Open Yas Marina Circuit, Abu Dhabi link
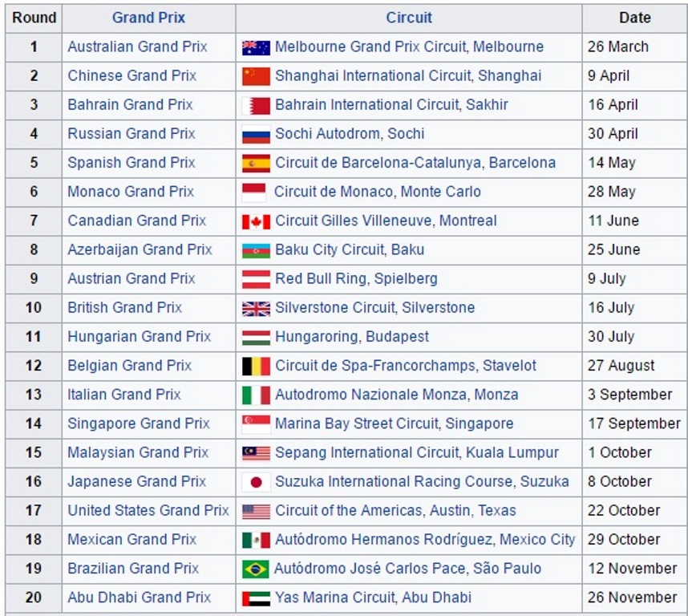This screenshot has width=688, height=616. (x=373, y=597)
